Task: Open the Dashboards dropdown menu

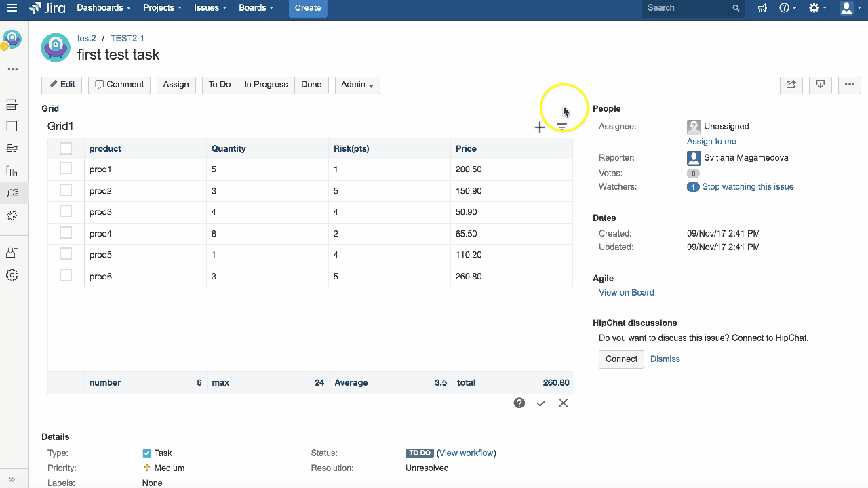Action: coord(104,8)
